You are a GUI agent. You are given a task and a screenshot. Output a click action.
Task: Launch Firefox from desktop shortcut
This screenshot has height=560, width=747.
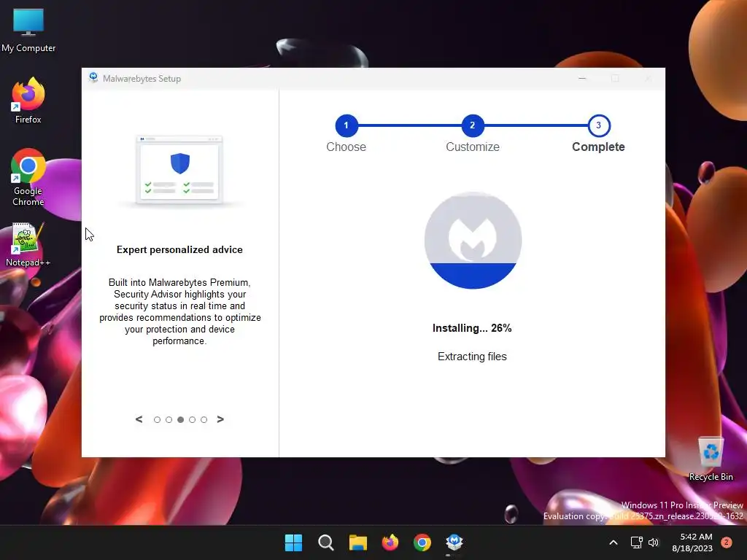(28, 101)
